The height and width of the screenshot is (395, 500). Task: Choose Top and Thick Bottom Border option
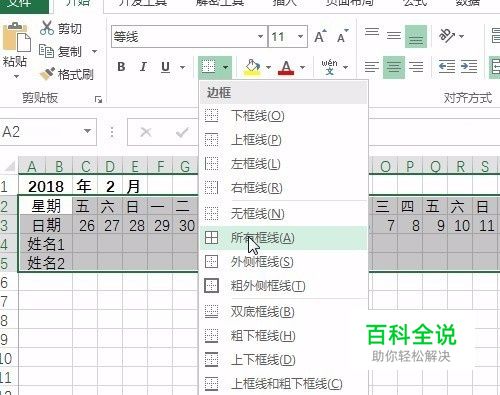[x=283, y=384]
